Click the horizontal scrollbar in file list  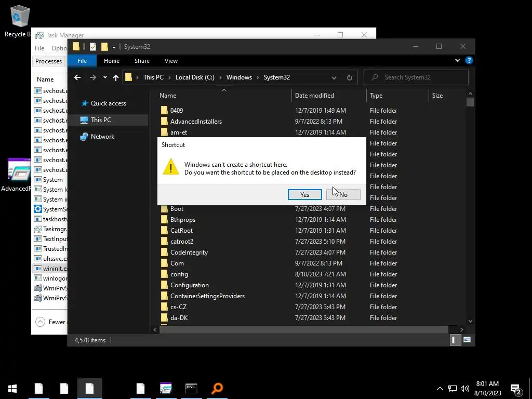click(x=303, y=329)
